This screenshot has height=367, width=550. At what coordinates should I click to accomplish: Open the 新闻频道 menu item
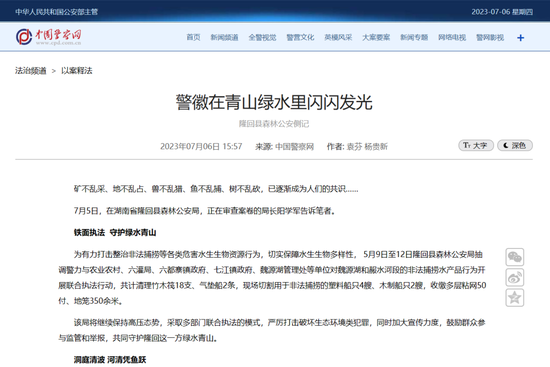click(224, 38)
